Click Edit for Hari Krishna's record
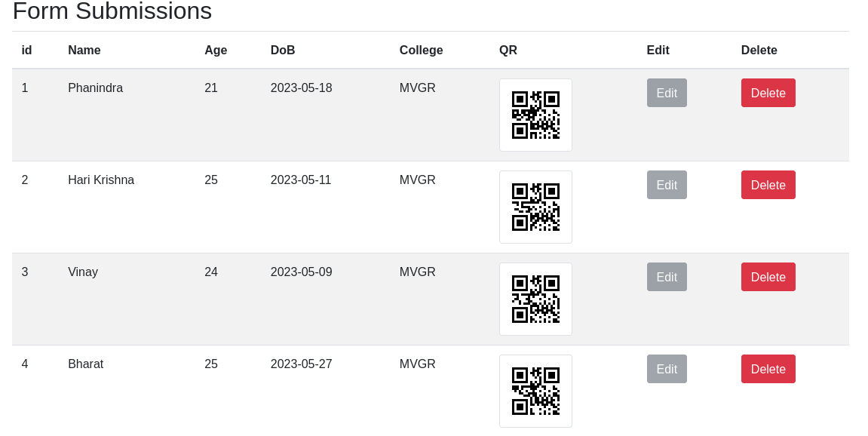Viewport: 868px width, 436px height. [666, 184]
